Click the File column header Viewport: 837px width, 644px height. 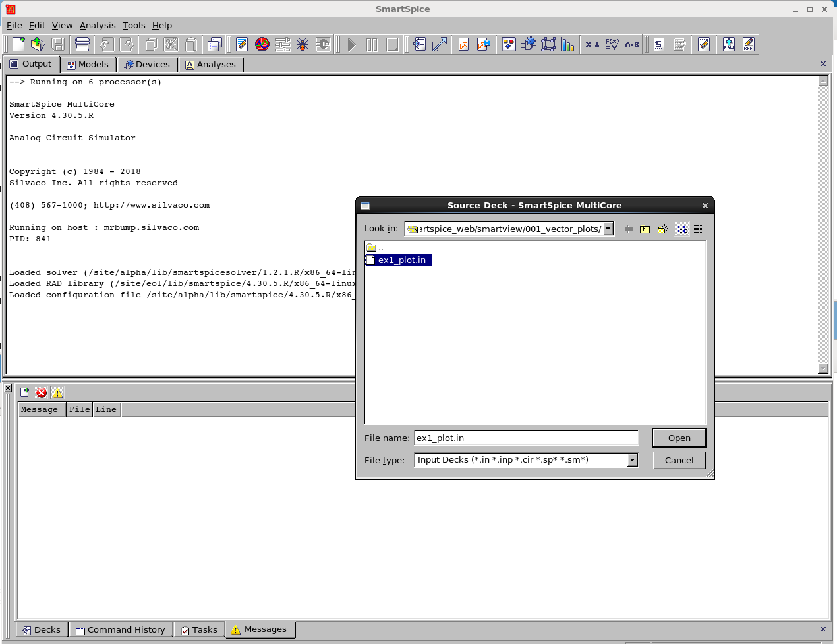(x=80, y=409)
